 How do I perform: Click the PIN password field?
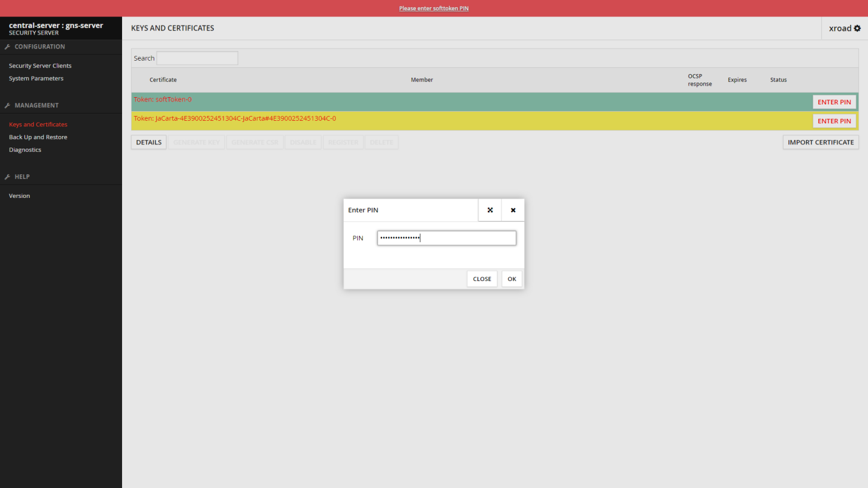tap(446, 238)
